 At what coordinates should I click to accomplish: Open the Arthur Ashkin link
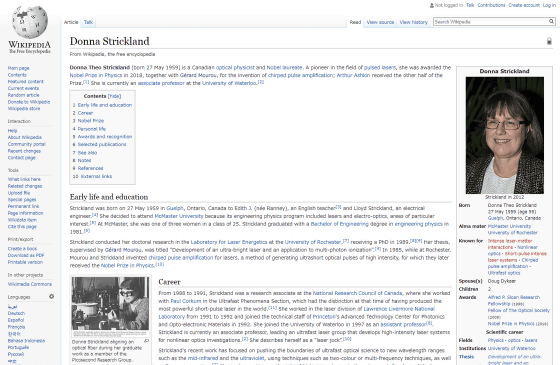pos(353,75)
